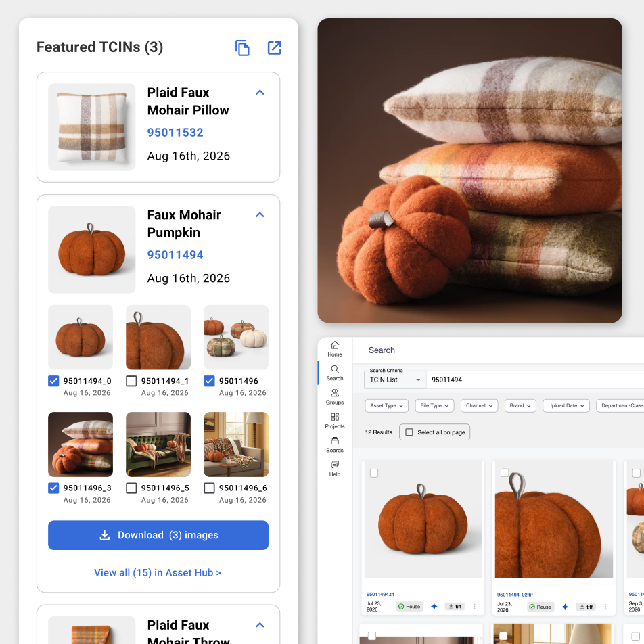Open the Asset Type filter
Screen dimensions: 644x644
point(386,405)
